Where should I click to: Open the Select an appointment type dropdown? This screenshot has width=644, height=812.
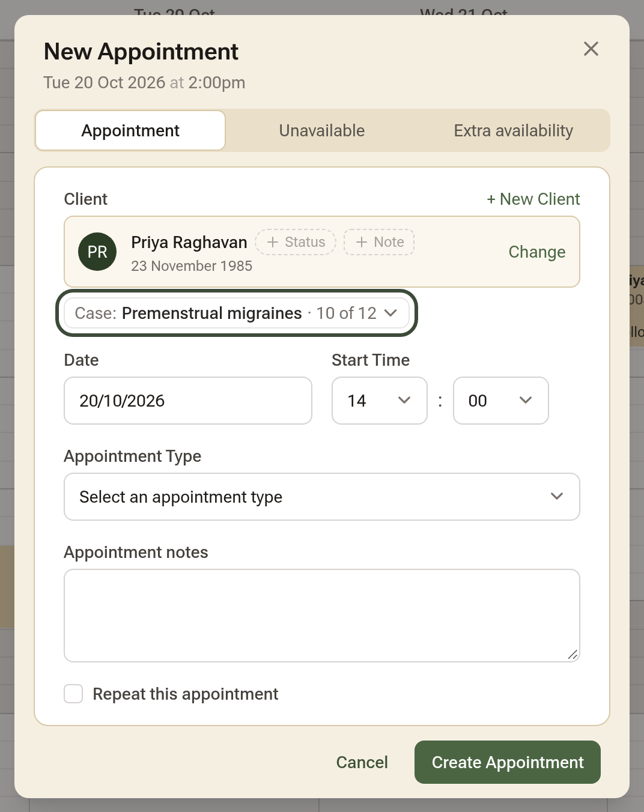[322, 497]
